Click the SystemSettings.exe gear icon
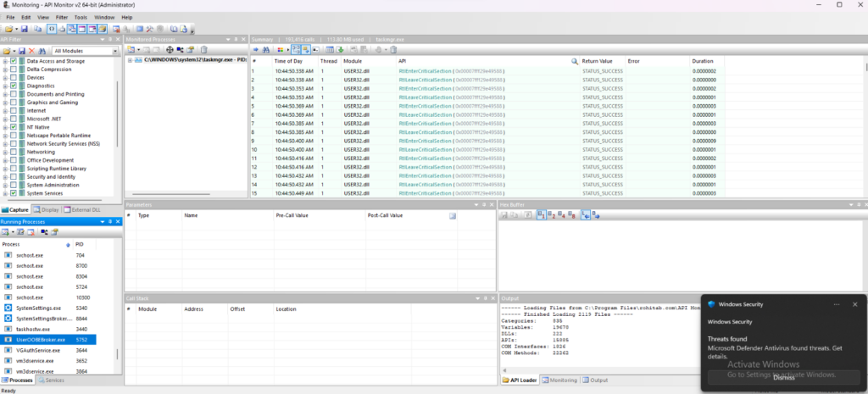 [x=8, y=308]
